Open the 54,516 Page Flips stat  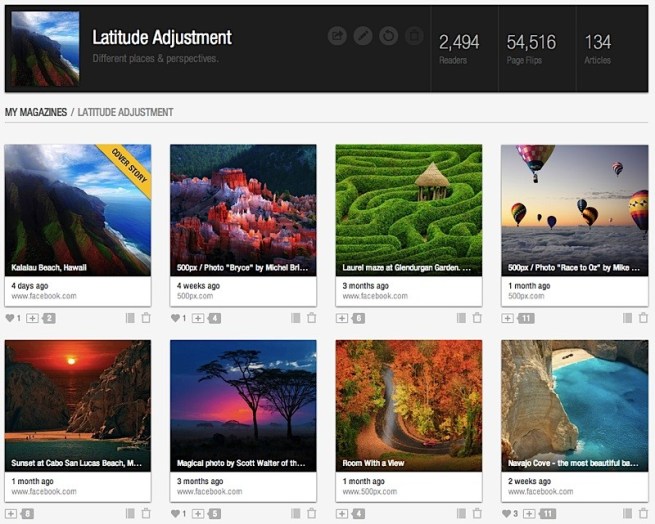coord(530,47)
